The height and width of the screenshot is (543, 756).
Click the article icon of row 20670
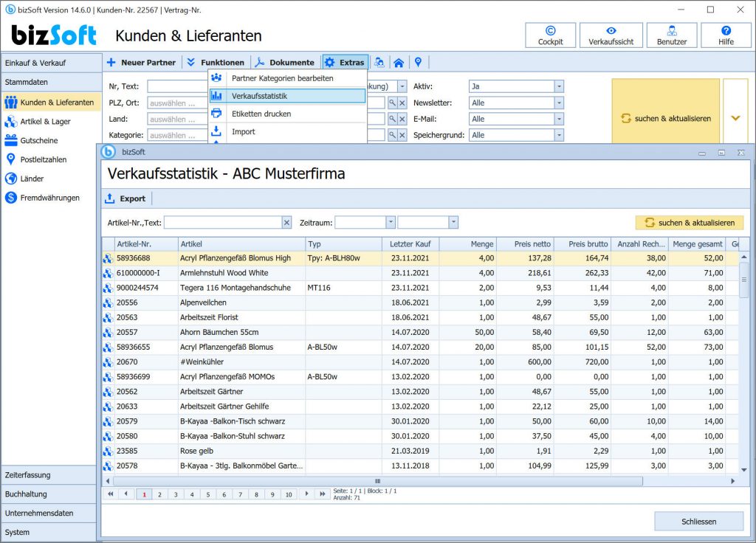pos(108,362)
